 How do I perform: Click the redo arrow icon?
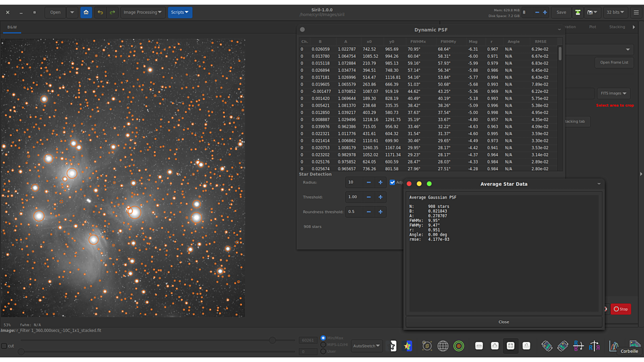[x=112, y=12]
